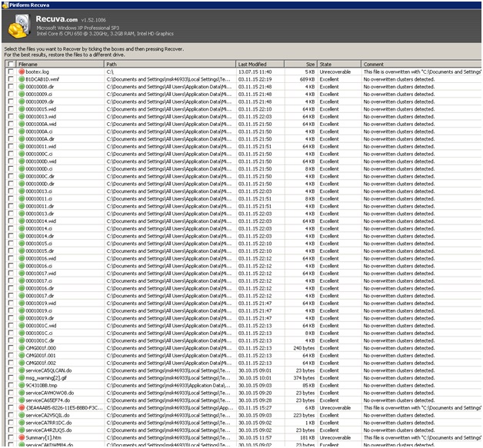Screen dimensions: 483x448
Task: Check the box for serviceCA4RZUQS.do
Action: (11, 430)
